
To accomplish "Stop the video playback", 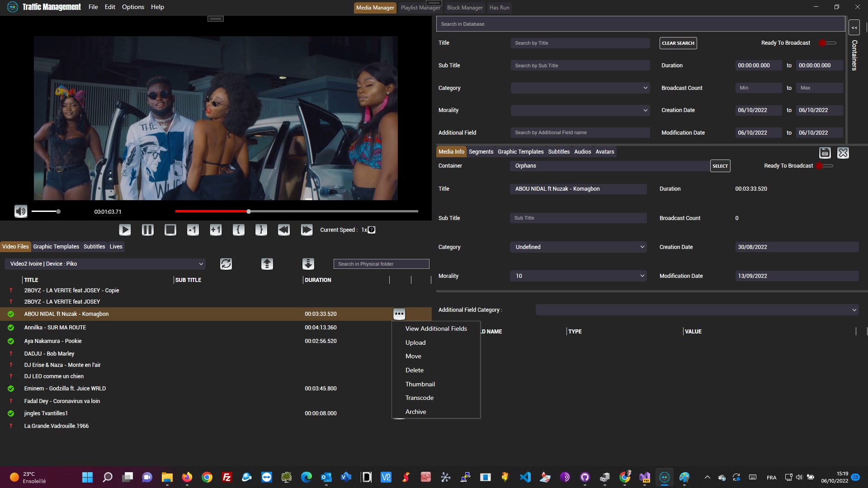I will tap(170, 230).
